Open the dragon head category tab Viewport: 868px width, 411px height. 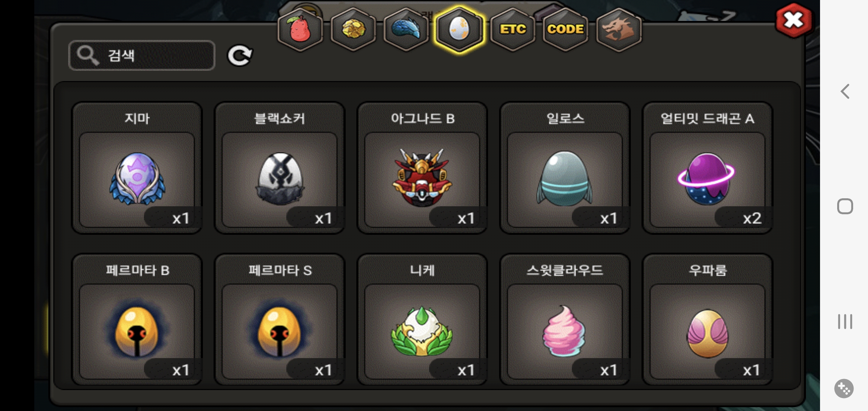[619, 30]
